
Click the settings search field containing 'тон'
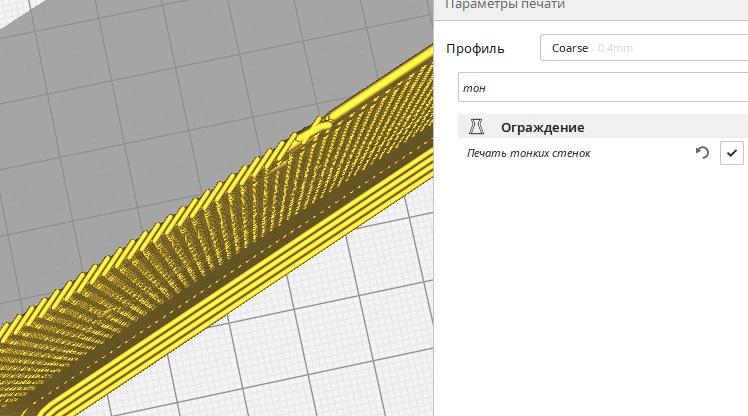point(603,87)
